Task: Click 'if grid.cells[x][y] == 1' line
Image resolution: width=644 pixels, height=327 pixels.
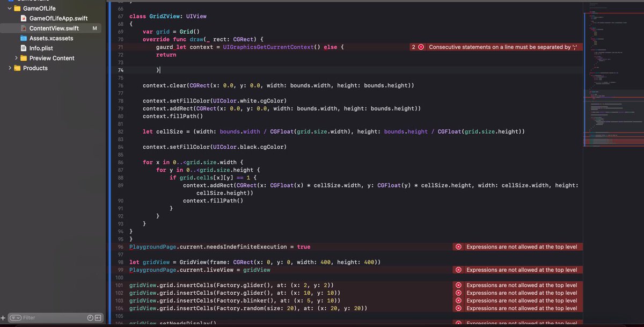Action: [214, 178]
